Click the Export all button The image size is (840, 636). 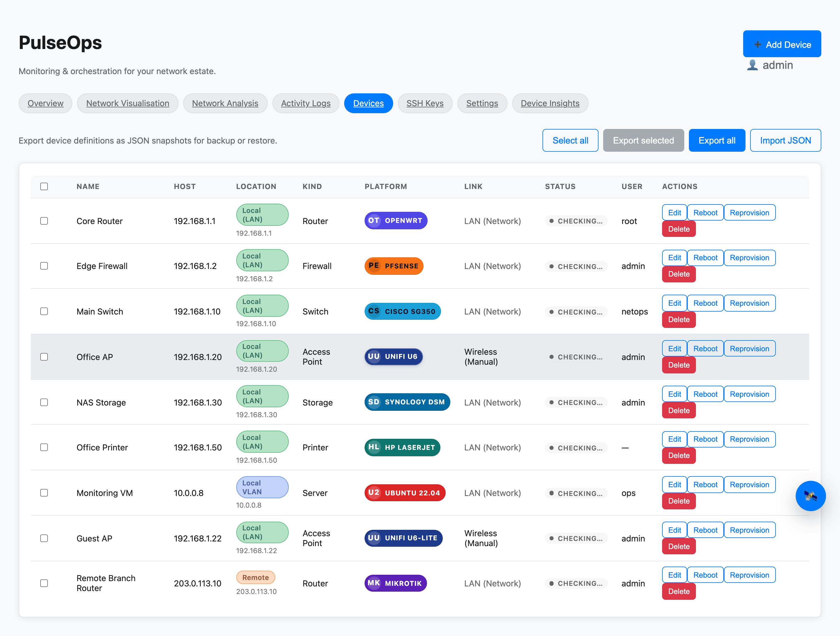point(717,141)
